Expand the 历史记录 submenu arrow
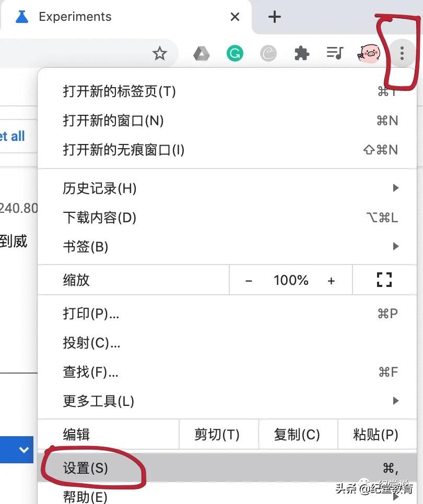Screen dimensions: 423x504 click(x=395, y=188)
